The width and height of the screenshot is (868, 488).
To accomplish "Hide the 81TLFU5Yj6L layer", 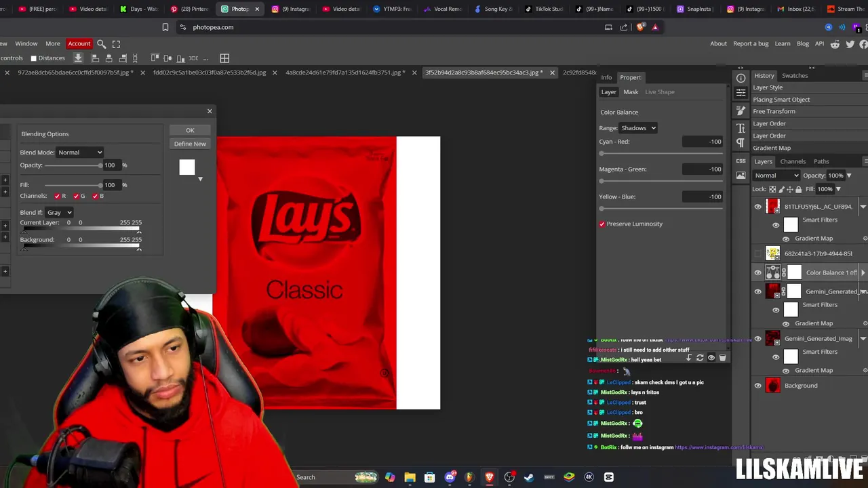I will click(758, 207).
